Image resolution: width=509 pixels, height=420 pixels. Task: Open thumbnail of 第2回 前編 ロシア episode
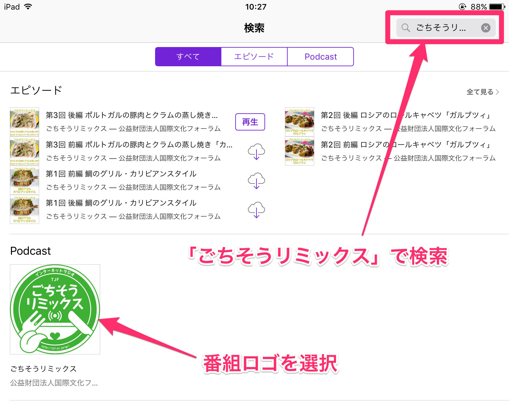300,151
